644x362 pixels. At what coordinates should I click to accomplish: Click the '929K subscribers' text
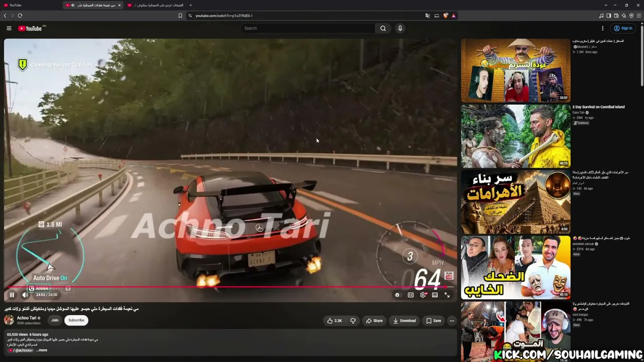(x=29, y=323)
